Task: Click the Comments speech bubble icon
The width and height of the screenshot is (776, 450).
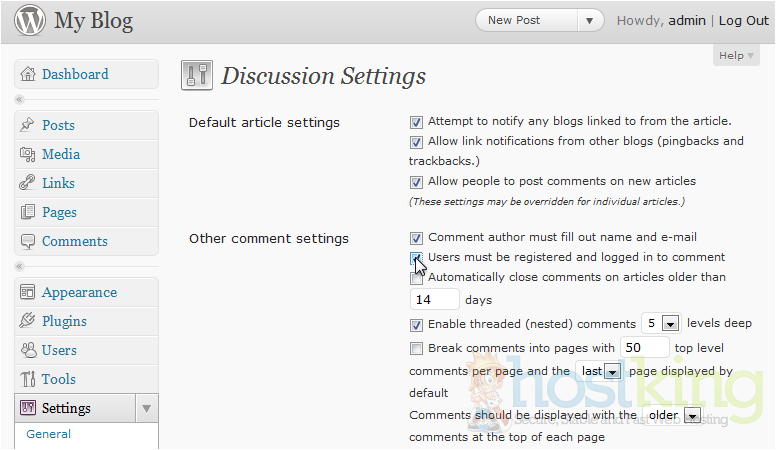Action: tap(28, 241)
